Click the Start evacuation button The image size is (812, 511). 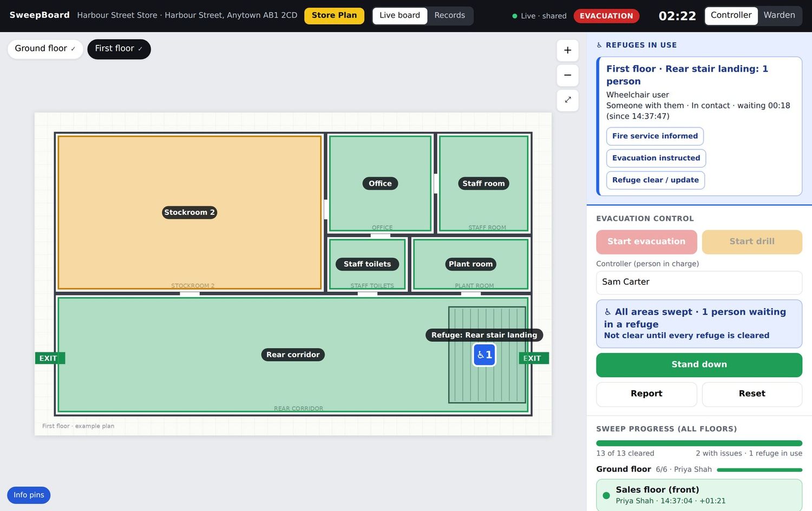[x=646, y=242]
